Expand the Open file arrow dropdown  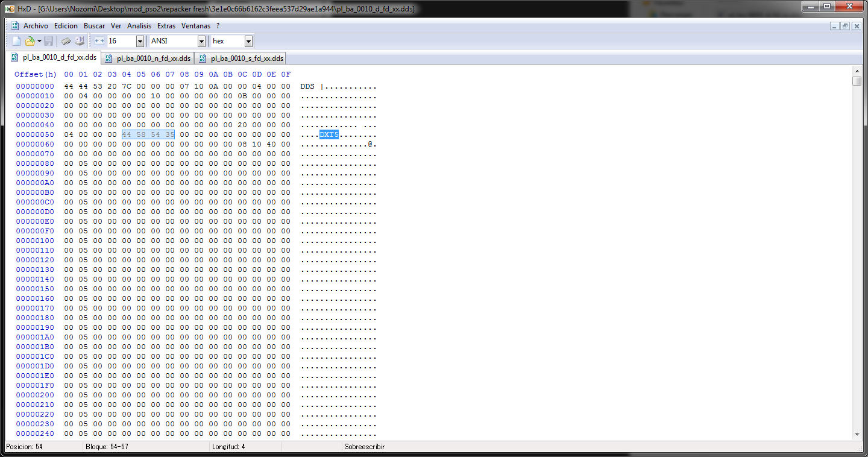tap(39, 41)
